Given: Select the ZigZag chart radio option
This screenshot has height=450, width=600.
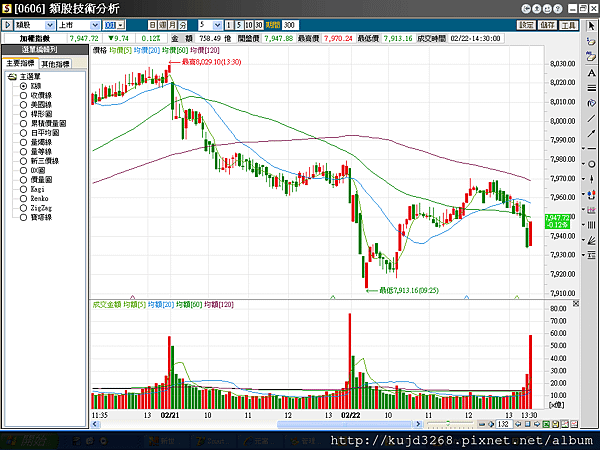Looking at the screenshot, I should (23, 208).
